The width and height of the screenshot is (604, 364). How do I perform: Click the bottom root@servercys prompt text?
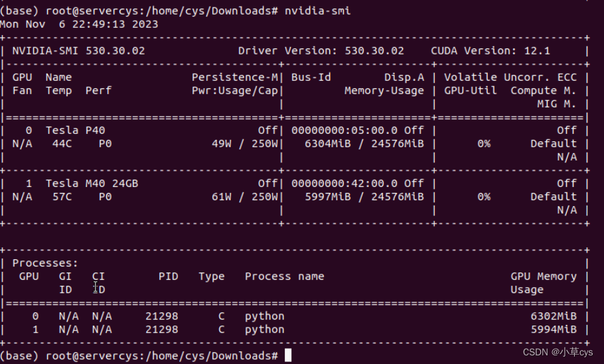[x=139, y=356]
